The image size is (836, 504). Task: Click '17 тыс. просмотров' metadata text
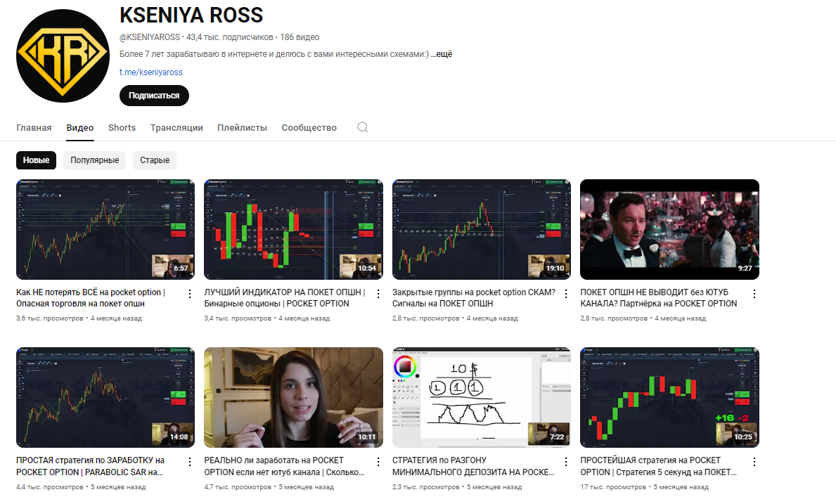tap(613, 487)
